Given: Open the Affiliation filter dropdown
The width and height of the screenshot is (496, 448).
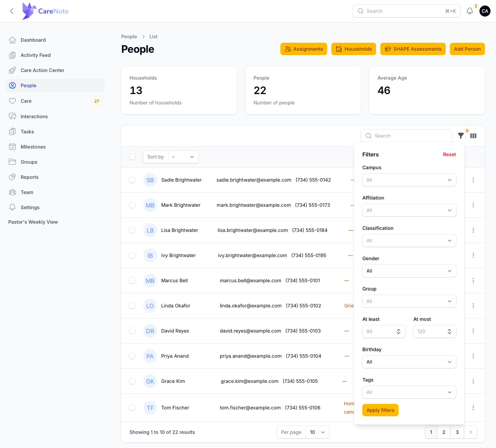Looking at the screenshot, I should [409, 210].
